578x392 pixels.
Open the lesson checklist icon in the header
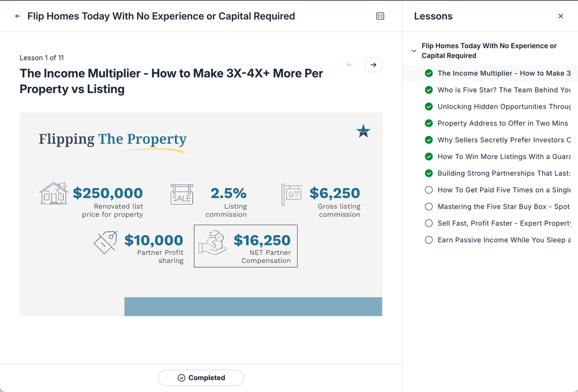[380, 16]
